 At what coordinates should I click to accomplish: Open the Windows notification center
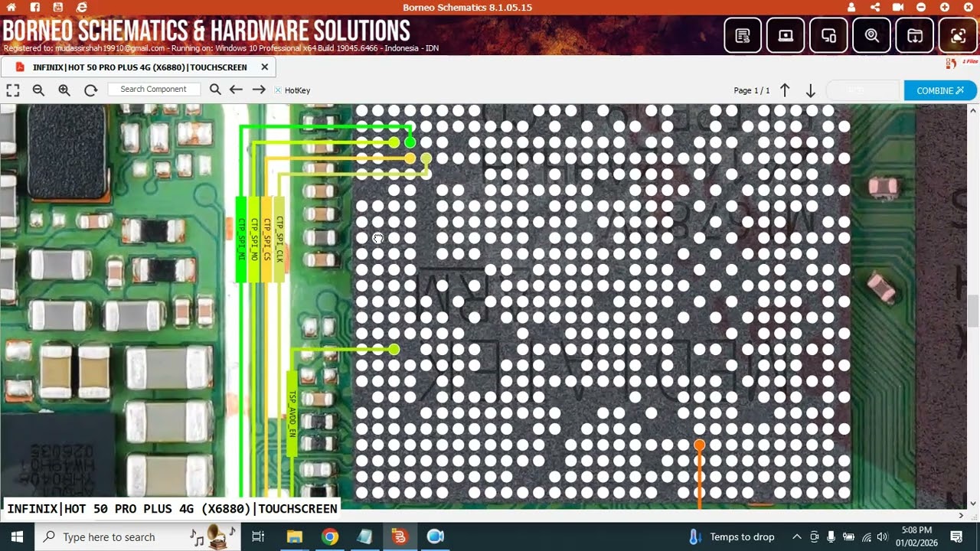(x=956, y=536)
